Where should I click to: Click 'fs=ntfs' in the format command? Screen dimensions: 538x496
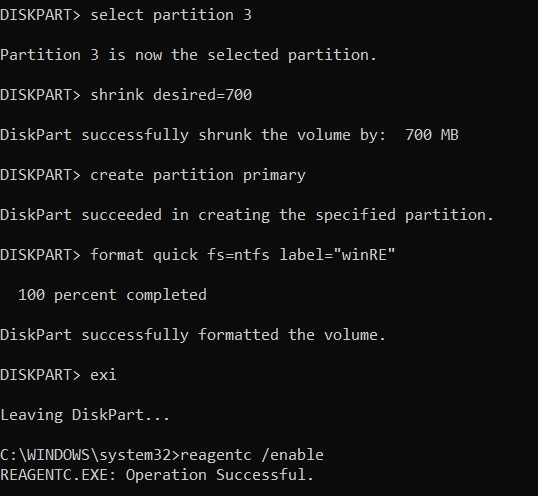[x=238, y=255]
